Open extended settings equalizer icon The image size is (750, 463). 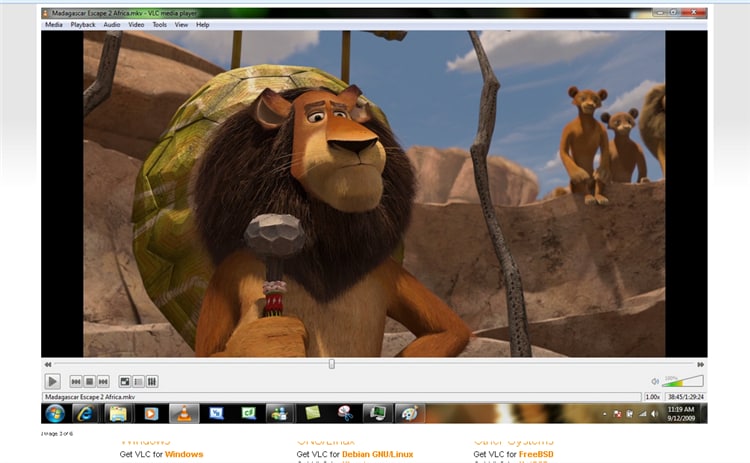click(152, 381)
